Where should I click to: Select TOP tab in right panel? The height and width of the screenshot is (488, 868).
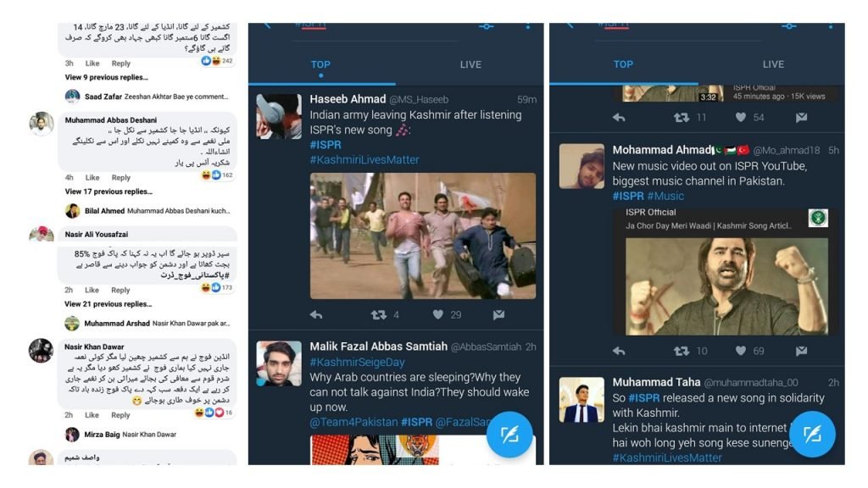(x=623, y=64)
